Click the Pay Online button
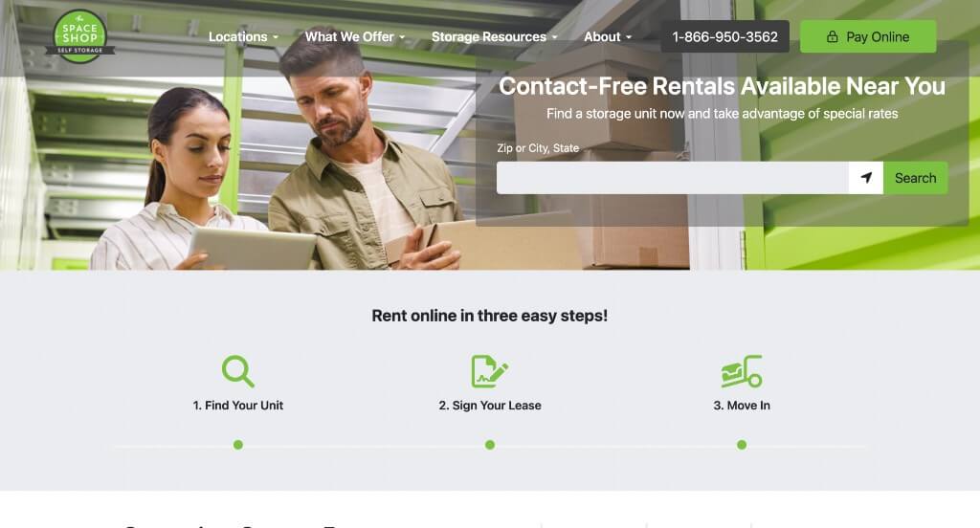 click(x=868, y=37)
